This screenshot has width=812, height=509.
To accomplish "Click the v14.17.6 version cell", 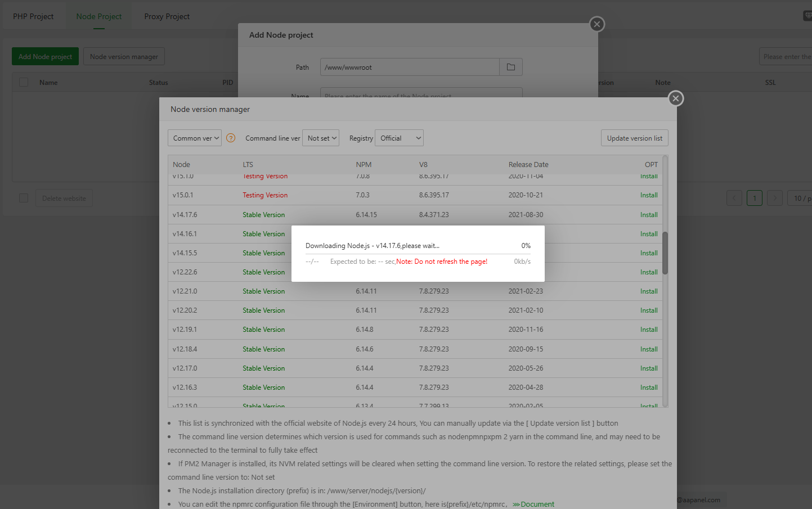I will click(x=185, y=215).
